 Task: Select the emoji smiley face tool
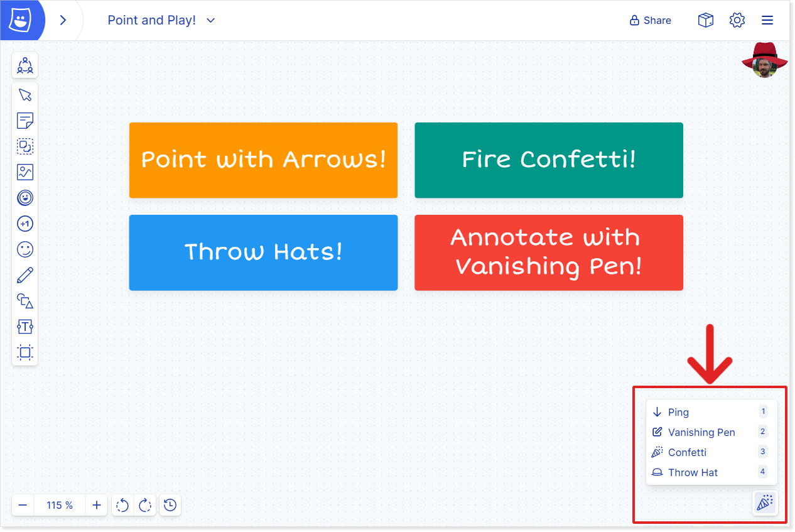pyautogui.click(x=25, y=249)
